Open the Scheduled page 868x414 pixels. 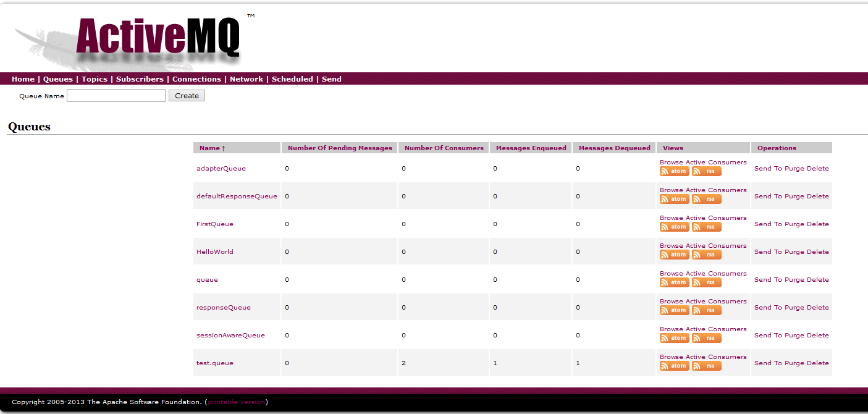point(292,79)
